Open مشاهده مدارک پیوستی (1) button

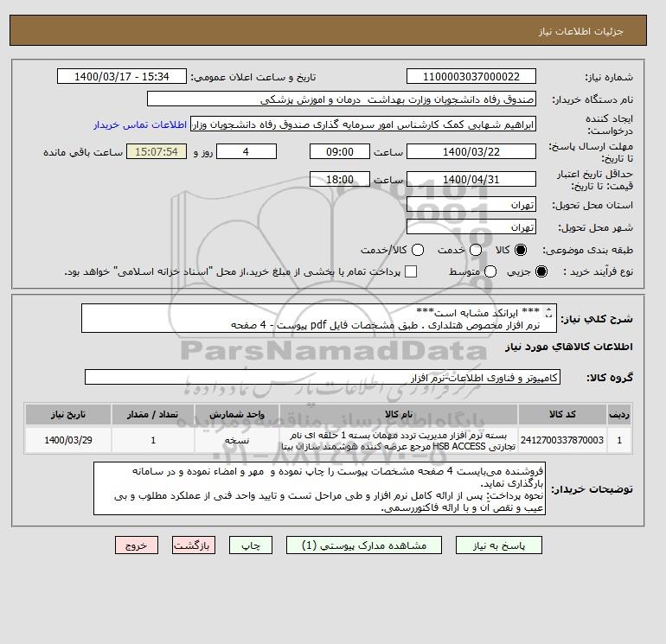point(364,545)
